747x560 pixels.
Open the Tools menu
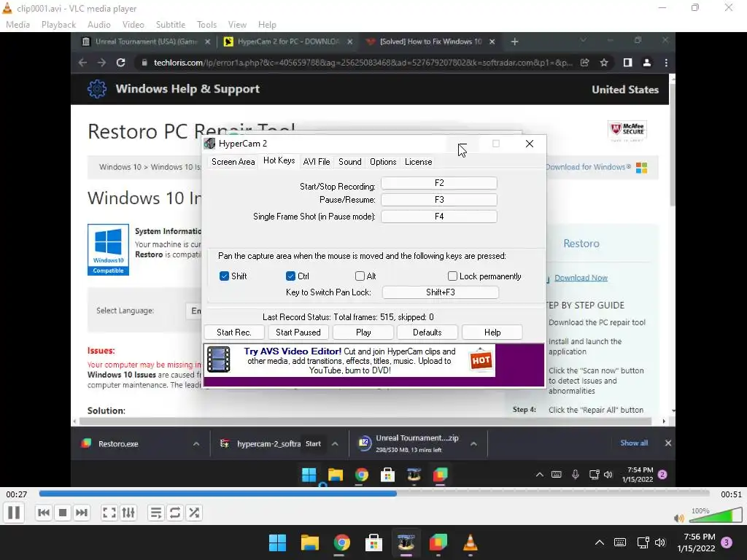(206, 24)
